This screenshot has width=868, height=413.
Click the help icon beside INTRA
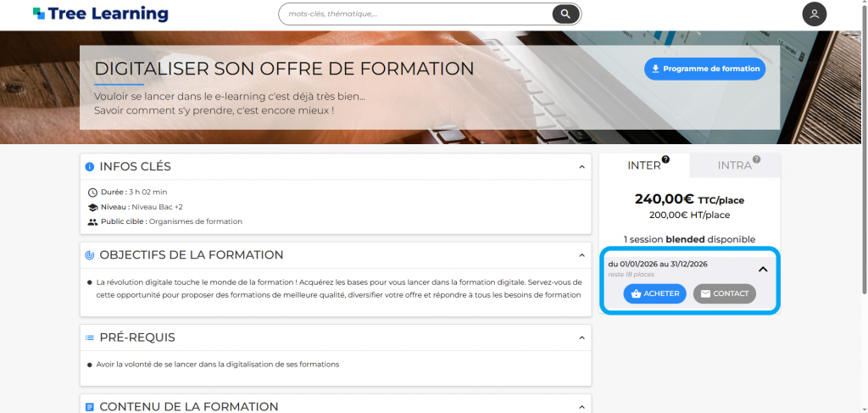pos(756,159)
